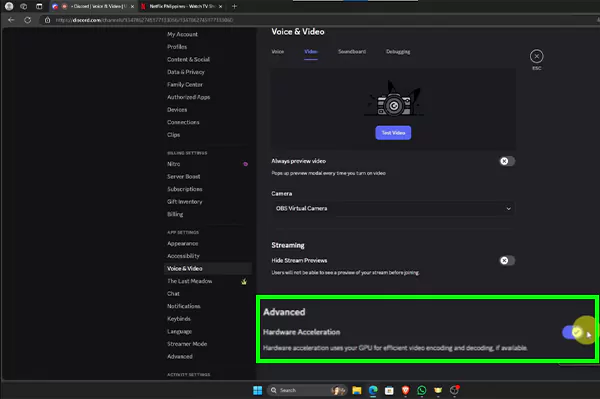Open Gift Inventory settings
The image size is (600, 399).
coord(184,202)
